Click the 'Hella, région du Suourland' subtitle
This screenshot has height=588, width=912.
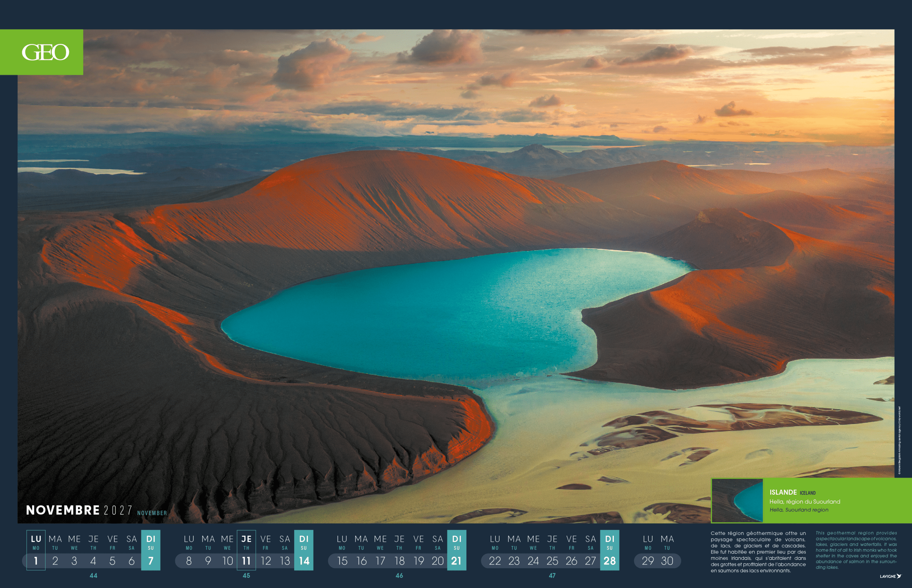[804, 501]
